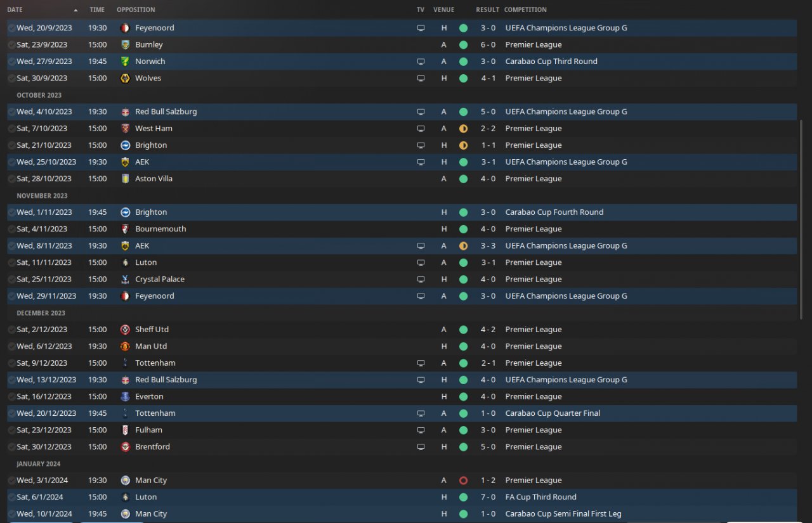Viewport: 812px width, 523px height.
Task: Click the sort arrow on Date column
Action: coord(76,10)
